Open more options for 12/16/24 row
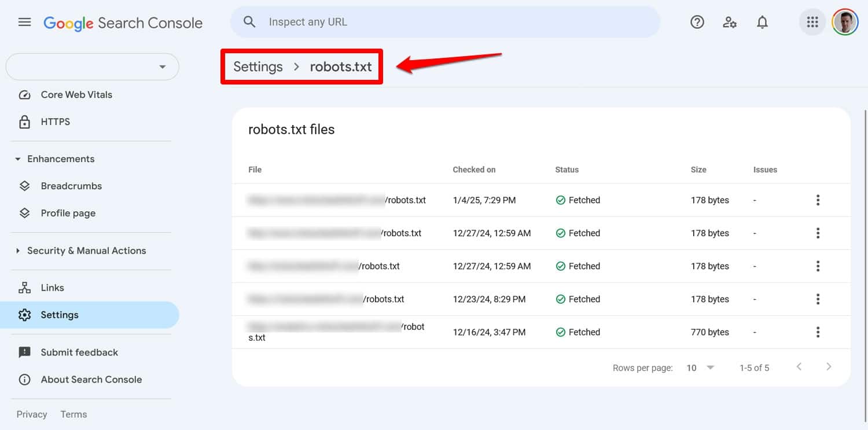Image resolution: width=868 pixels, height=430 pixels. point(818,332)
